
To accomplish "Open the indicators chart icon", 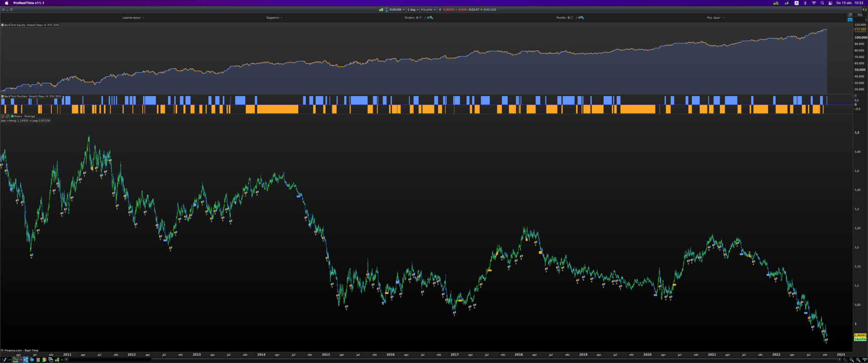I will click(x=16, y=360).
